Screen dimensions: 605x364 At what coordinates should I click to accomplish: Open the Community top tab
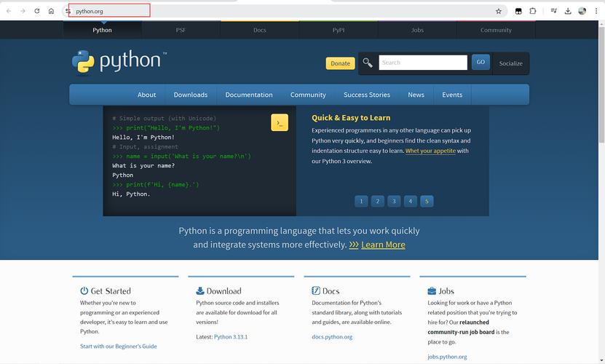[x=496, y=30]
